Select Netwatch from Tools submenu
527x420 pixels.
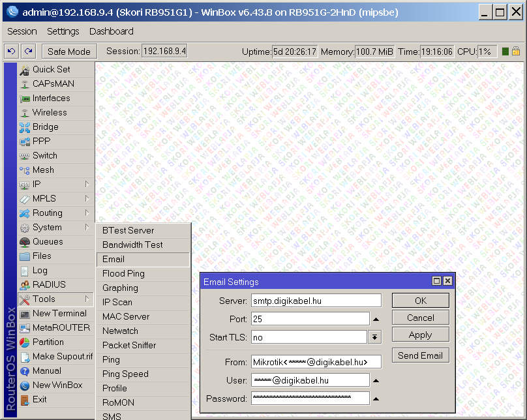click(x=120, y=331)
